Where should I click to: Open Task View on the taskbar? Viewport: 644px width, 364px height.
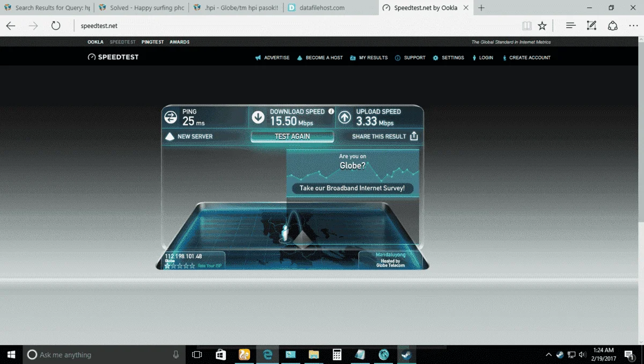click(x=197, y=354)
